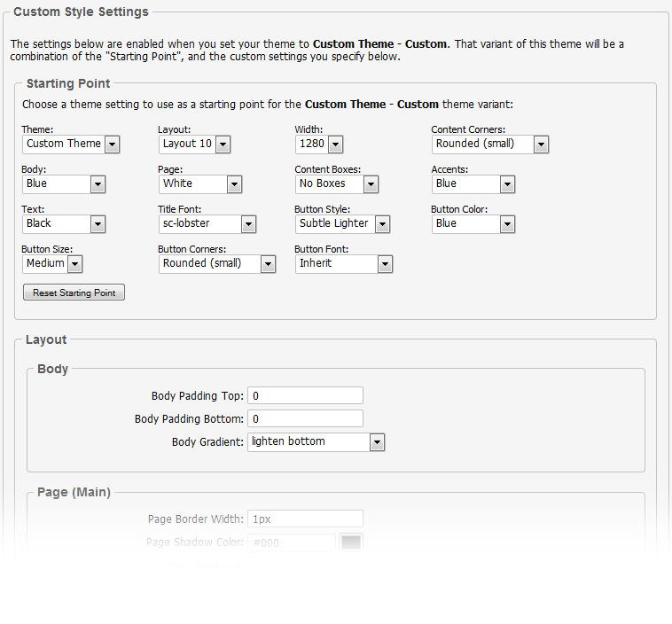Open the Theme dropdown
The height and width of the screenshot is (624, 672).
point(71,144)
